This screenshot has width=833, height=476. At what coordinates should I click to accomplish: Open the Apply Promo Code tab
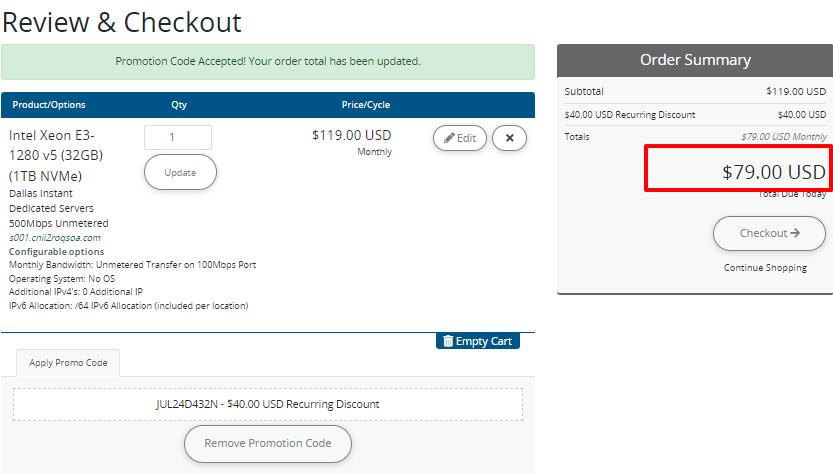pos(68,363)
